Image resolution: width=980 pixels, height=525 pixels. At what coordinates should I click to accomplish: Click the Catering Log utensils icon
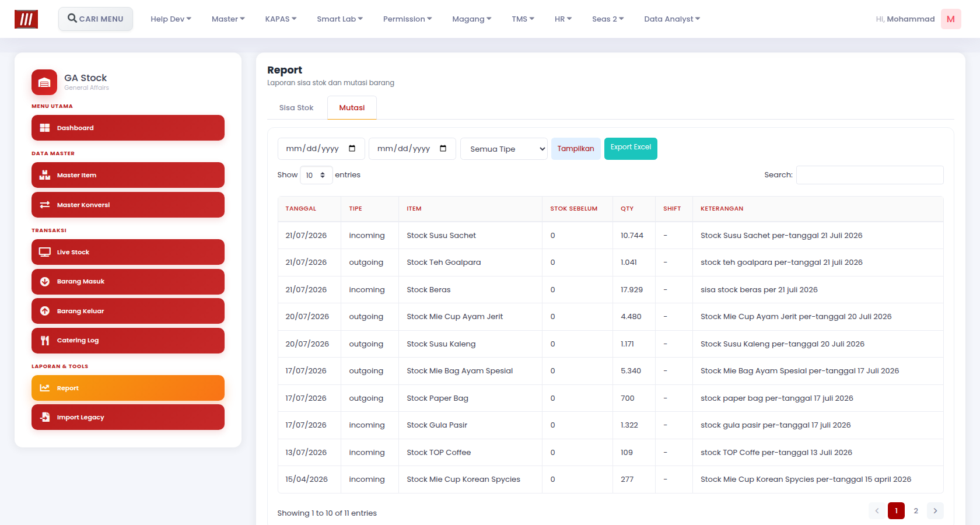click(45, 341)
